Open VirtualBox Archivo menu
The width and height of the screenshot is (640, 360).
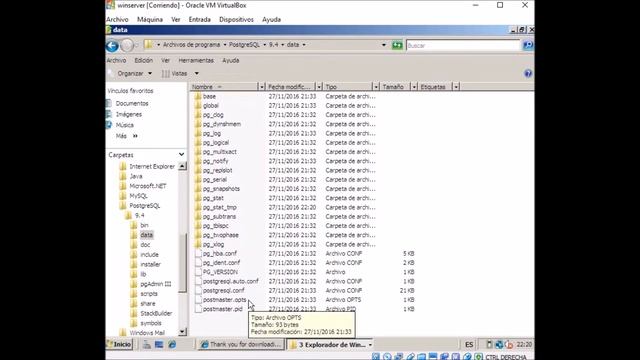point(117,20)
